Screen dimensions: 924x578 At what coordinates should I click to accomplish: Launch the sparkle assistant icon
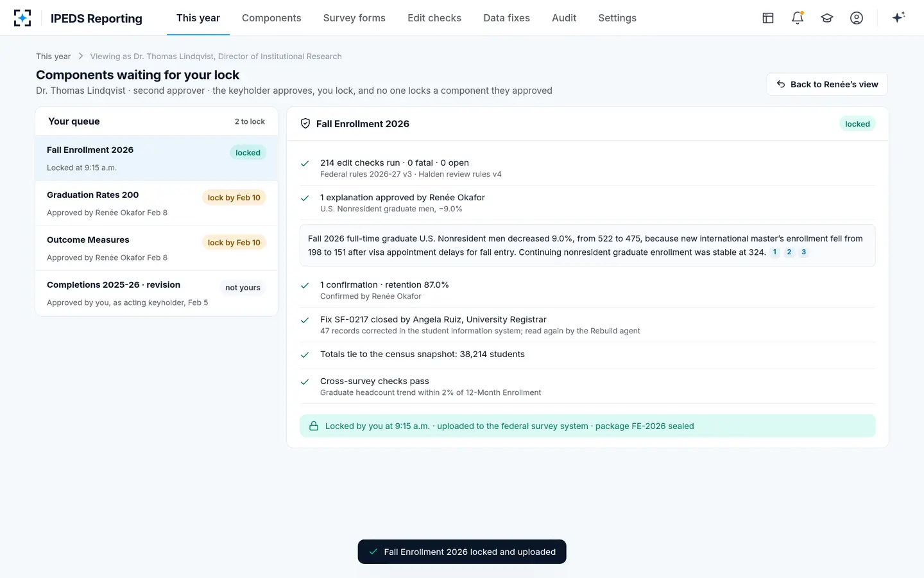point(898,17)
